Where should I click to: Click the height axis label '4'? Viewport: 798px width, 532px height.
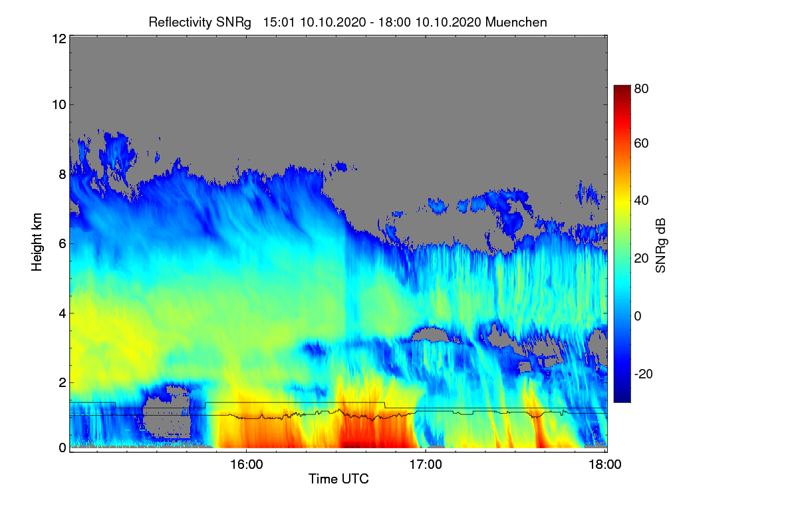(x=63, y=313)
